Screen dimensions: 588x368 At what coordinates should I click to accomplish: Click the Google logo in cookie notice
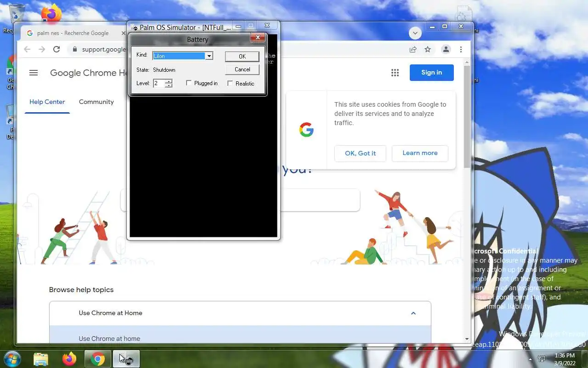coord(306,130)
